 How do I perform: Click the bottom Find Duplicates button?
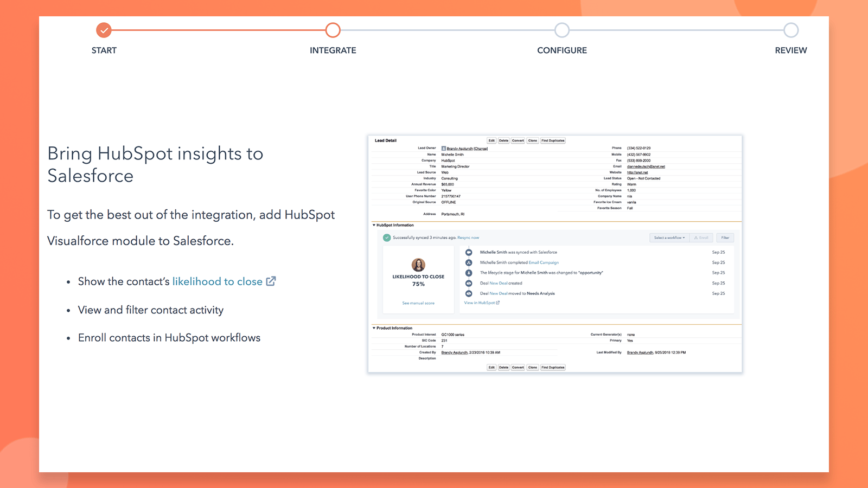click(553, 367)
